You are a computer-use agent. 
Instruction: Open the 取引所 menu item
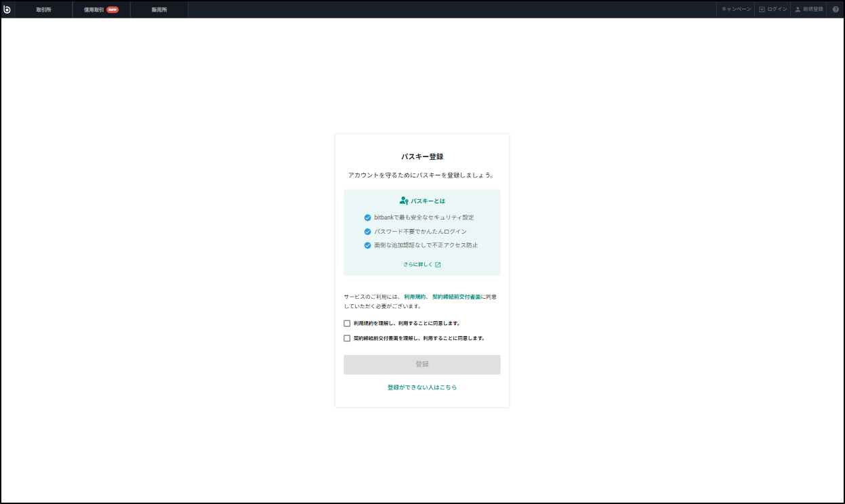click(x=43, y=9)
